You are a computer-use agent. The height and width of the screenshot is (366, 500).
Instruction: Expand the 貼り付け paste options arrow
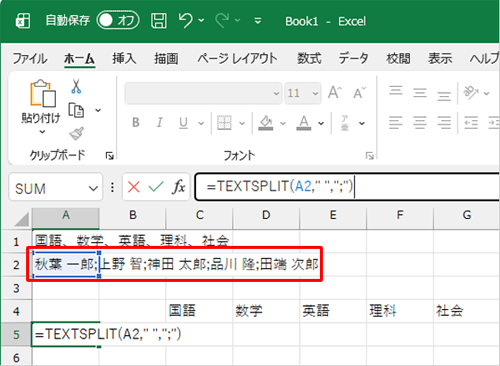(42, 132)
